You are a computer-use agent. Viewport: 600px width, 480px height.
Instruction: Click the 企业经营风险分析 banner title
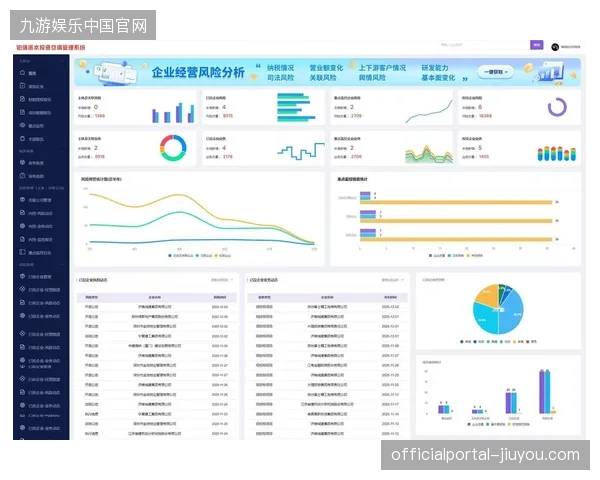(198, 72)
